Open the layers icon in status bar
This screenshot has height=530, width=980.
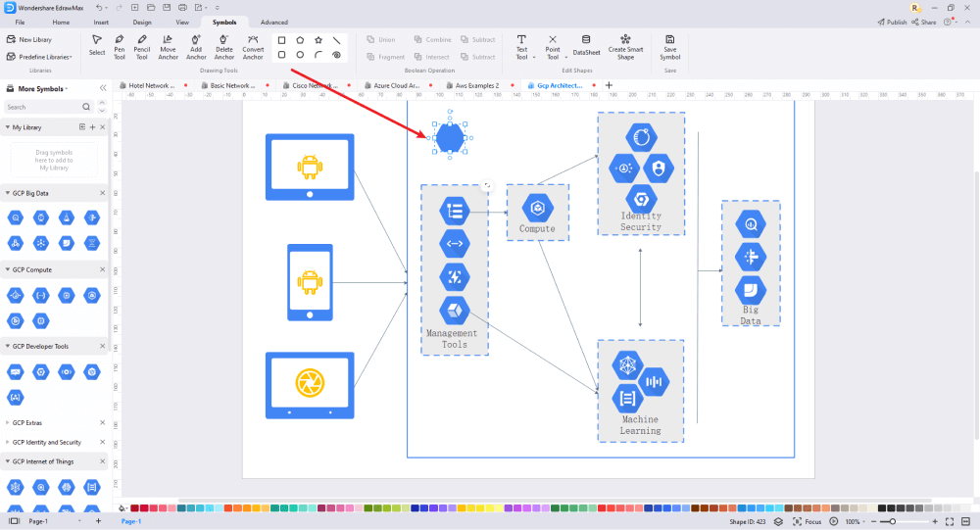tap(778, 521)
